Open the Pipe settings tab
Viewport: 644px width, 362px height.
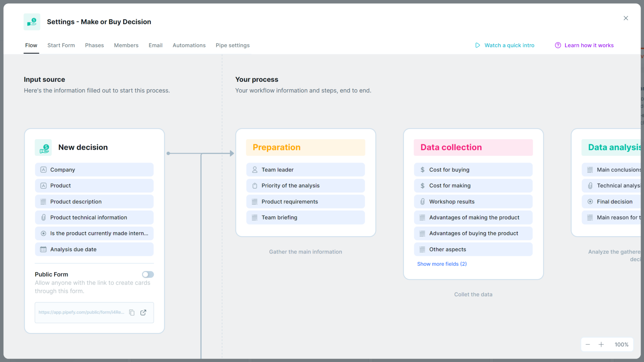(232, 45)
